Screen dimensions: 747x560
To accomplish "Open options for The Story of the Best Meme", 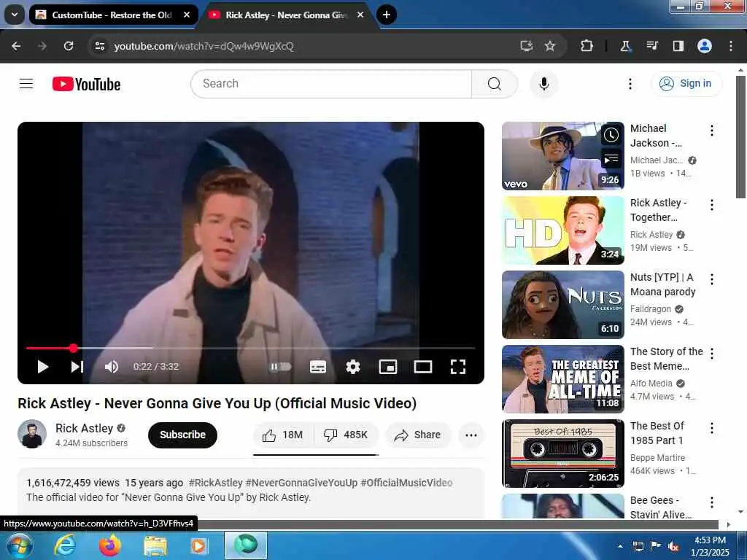I will point(712,354).
